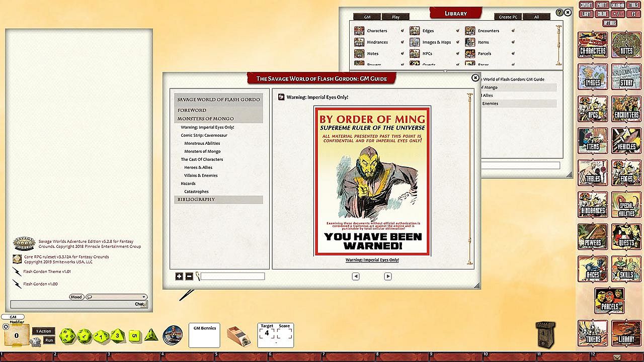This screenshot has width=644, height=362.
Task: Open the Story sidebar panel
Action: point(626,77)
